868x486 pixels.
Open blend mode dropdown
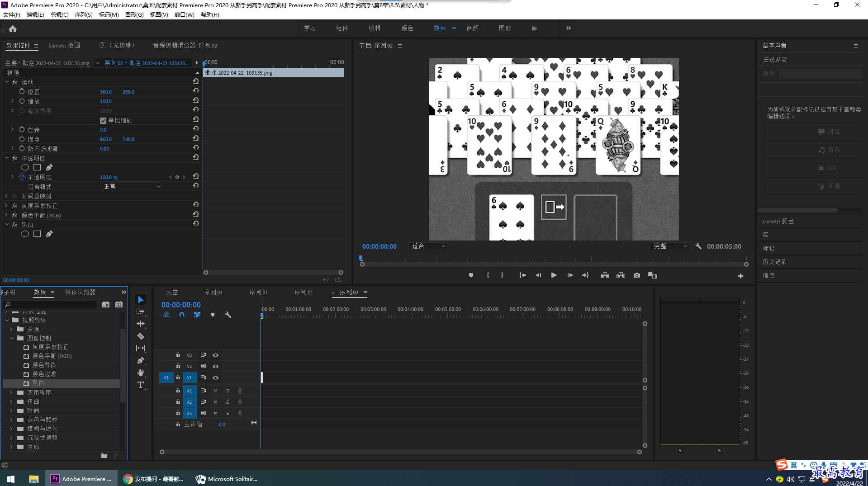[x=131, y=187]
